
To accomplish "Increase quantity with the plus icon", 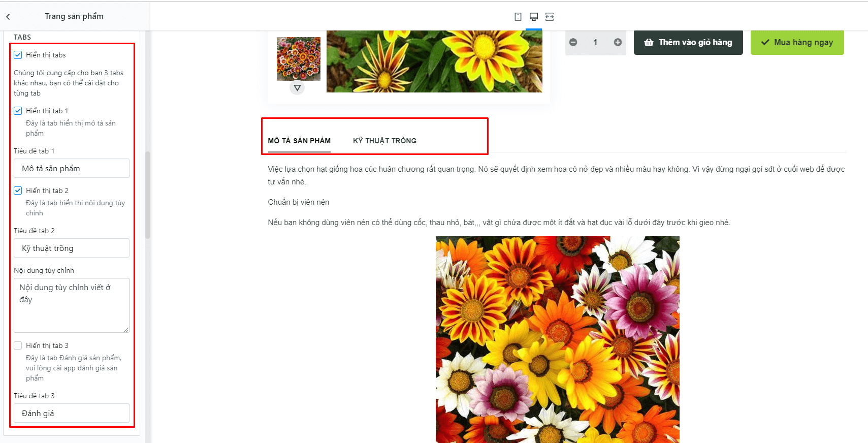I will (618, 42).
